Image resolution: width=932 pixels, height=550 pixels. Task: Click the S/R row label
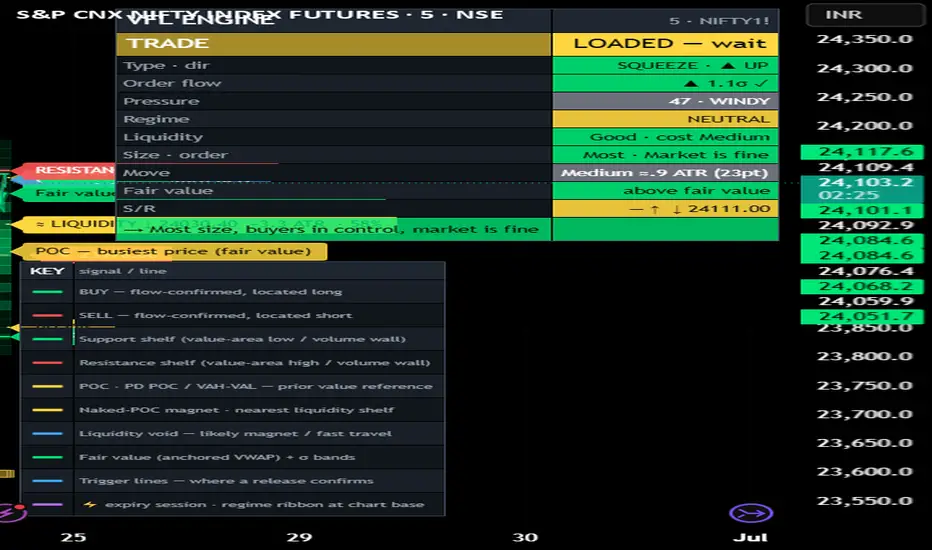139,208
